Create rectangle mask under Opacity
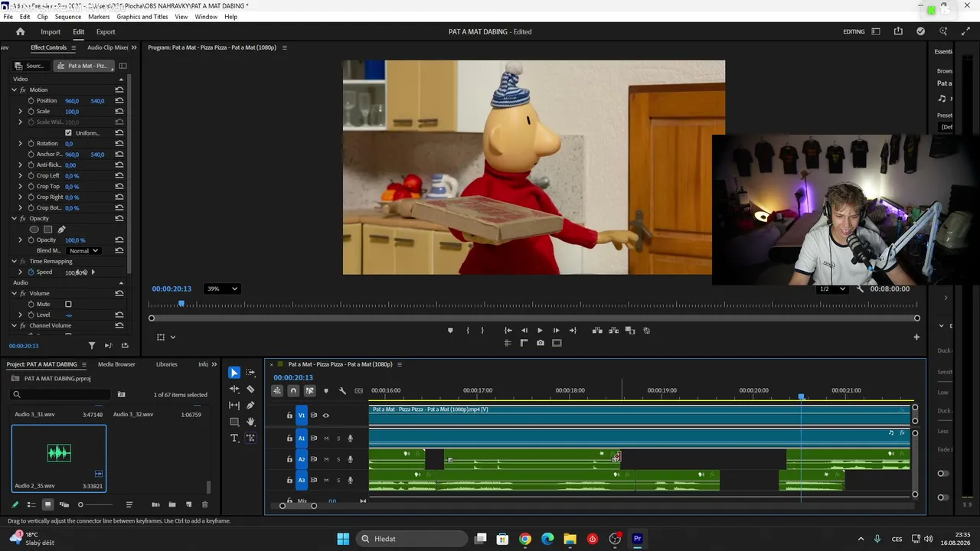 pyautogui.click(x=47, y=230)
